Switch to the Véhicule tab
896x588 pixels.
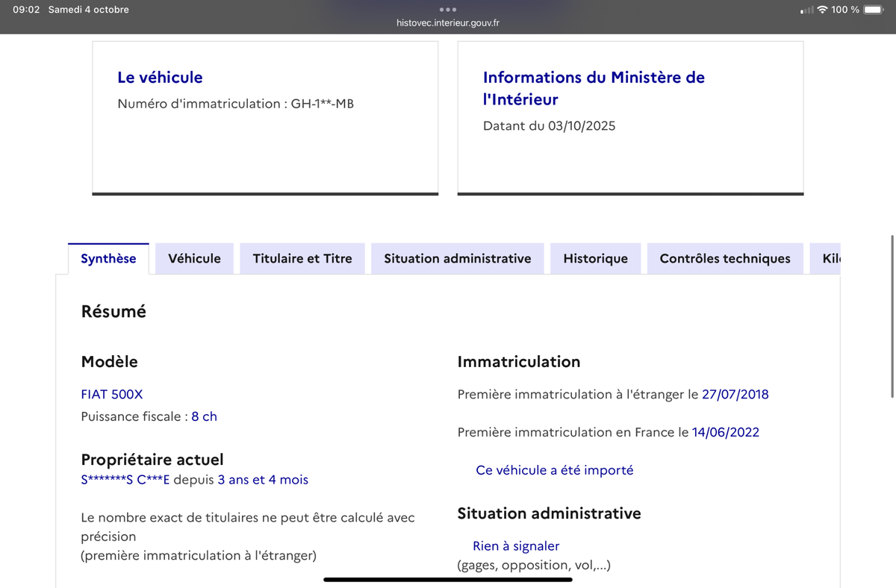[194, 258]
